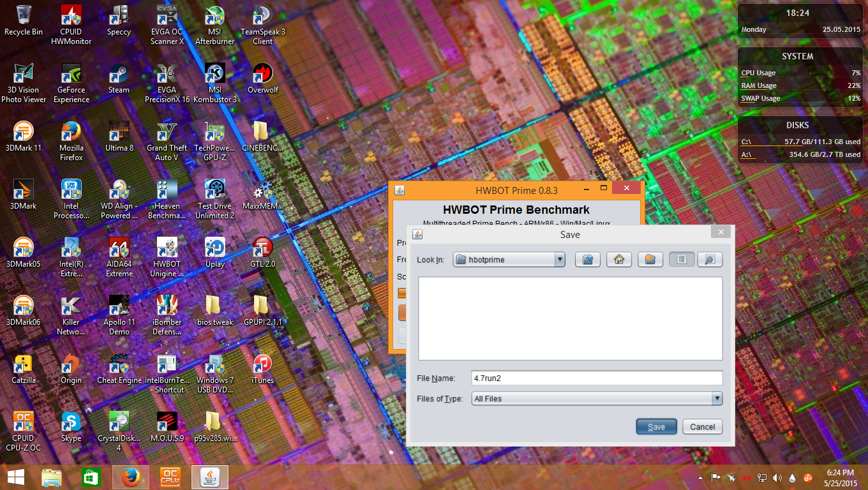Screen dimensions: 868x490
Task: Click the empty file list area in Save dialog
Action: pyautogui.click(x=570, y=318)
